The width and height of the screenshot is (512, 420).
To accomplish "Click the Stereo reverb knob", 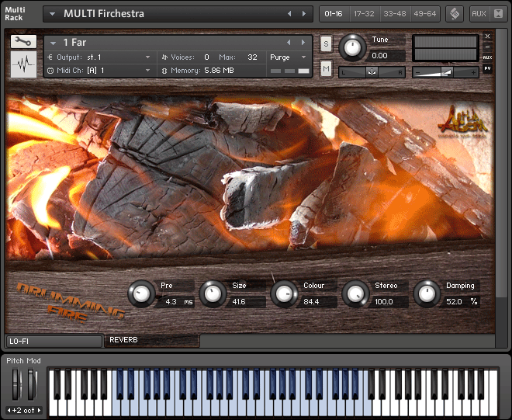I will coord(355,293).
